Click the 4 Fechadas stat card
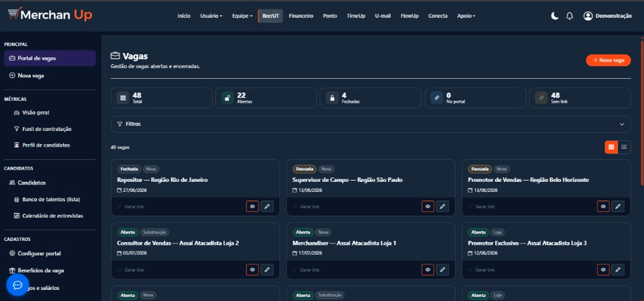This screenshot has height=301, width=644. click(371, 98)
